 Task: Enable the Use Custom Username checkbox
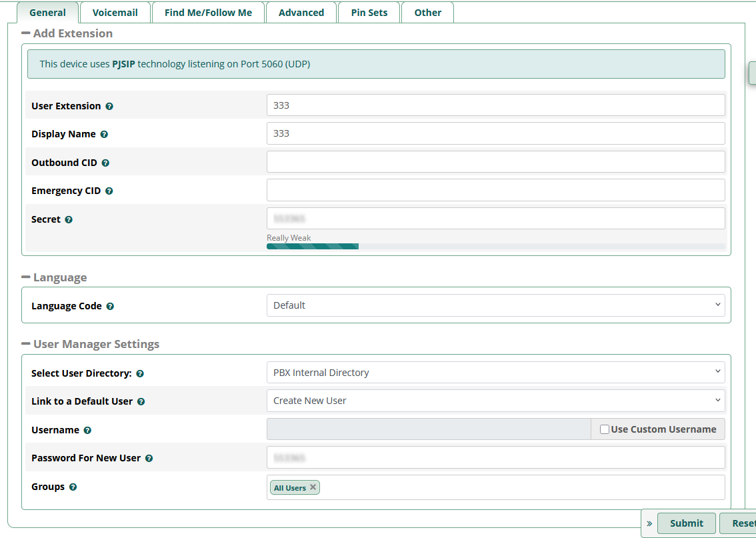(x=605, y=429)
